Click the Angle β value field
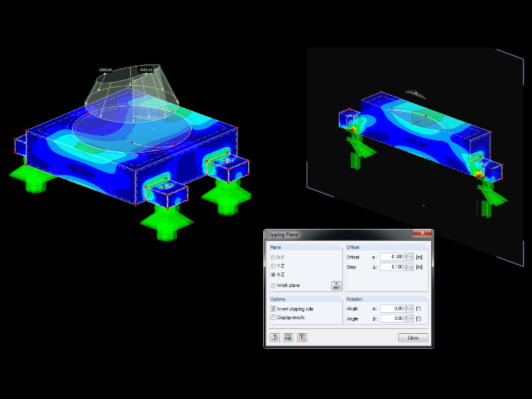 (x=392, y=318)
